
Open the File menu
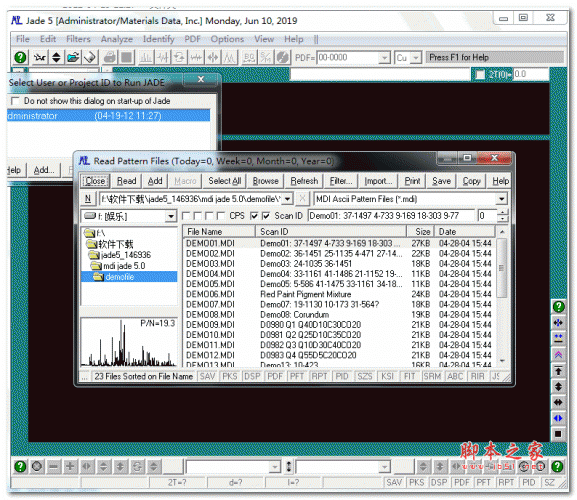point(22,39)
